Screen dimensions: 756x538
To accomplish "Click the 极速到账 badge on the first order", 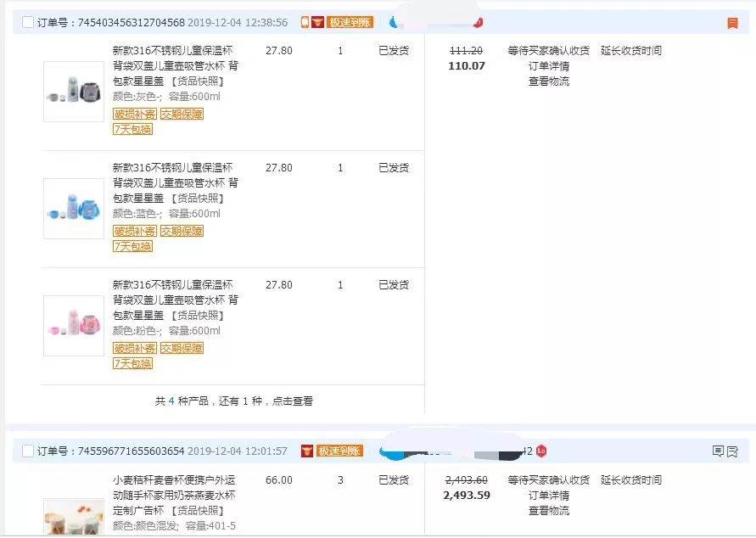I will tap(350, 23).
